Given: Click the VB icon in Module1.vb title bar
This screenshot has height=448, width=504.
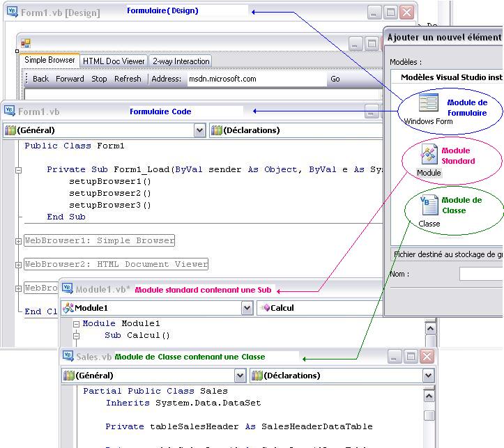Looking at the screenshot, I should click(68, 289).
